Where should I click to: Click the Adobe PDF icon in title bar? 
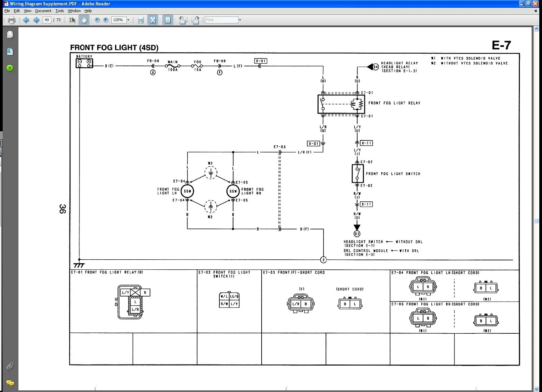coord(6,4)
